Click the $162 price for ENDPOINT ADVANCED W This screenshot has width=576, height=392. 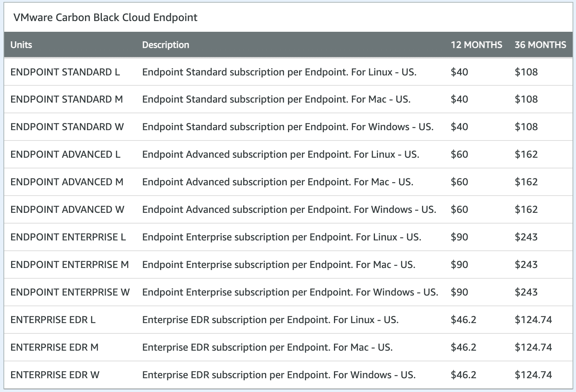click(x=526, y=210)
